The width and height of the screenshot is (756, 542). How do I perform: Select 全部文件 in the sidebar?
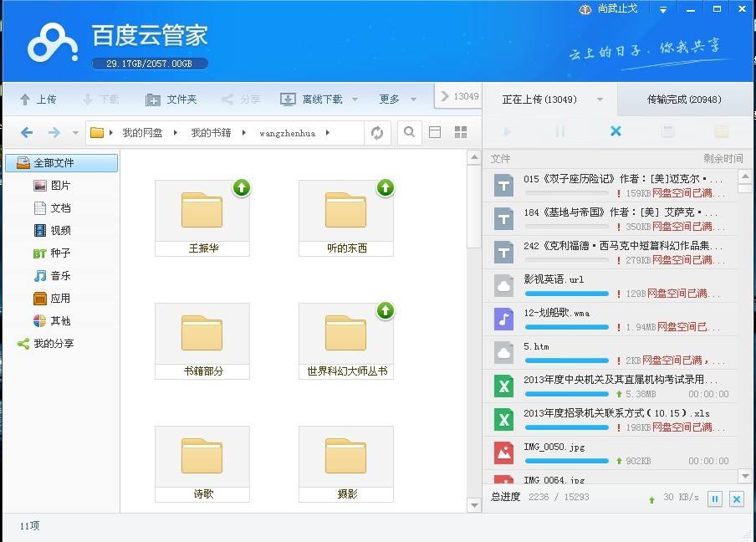click(61, 163)
